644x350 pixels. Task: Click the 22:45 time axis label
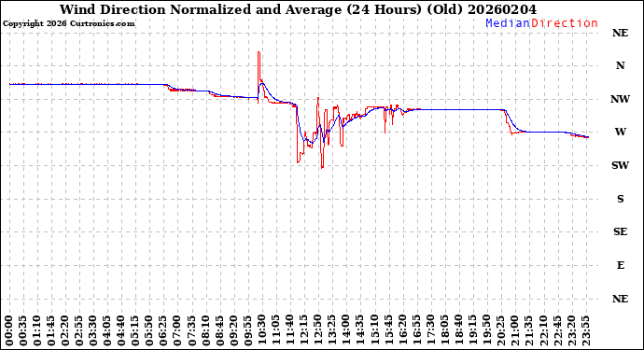pos(557,330)
